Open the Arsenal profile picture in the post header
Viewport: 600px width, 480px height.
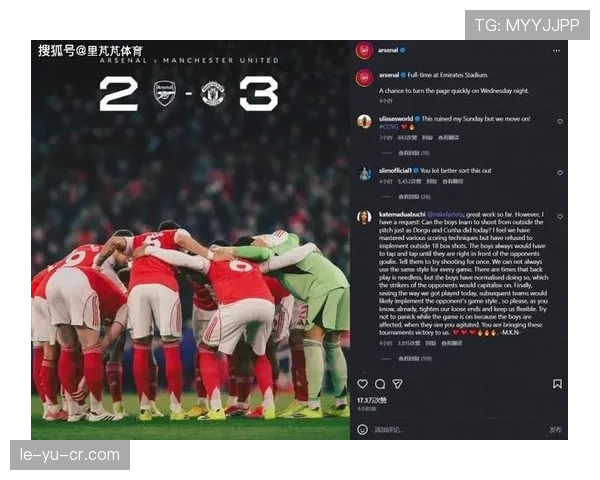coord(364,51)
